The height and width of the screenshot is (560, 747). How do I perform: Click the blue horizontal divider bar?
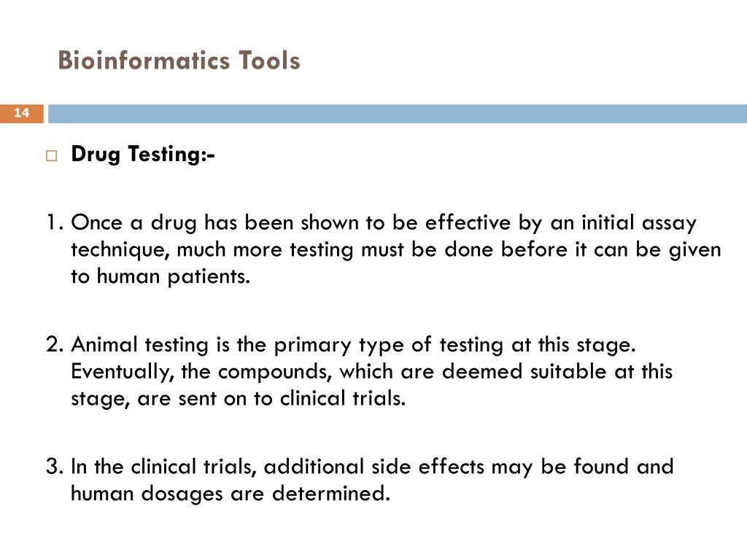[398, 113]
